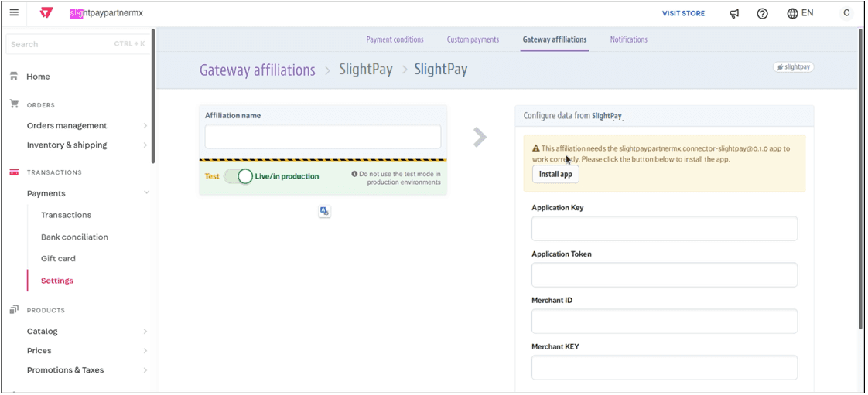Viewport: 868px width, 395px height.
Task: Click the warning triangle icon in alert
Action: (x=535, y=148)
